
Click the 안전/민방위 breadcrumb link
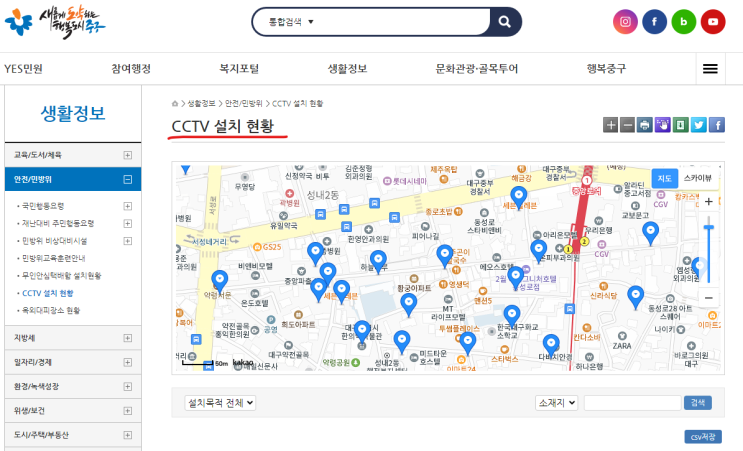tap(244, 103)
